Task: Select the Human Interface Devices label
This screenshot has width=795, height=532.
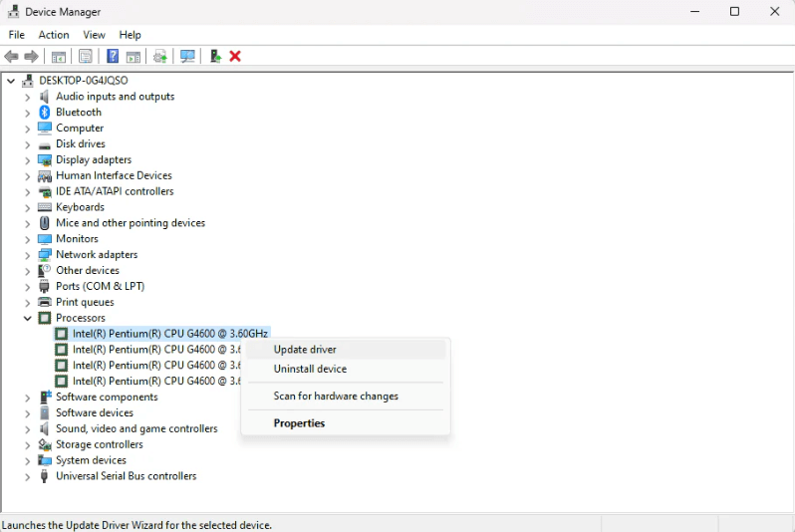Action: click(114, 175)
